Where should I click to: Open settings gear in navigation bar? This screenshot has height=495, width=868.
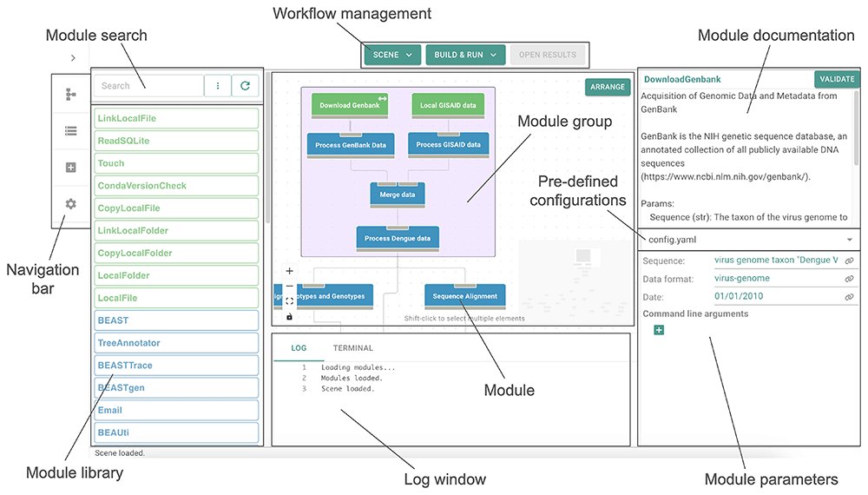pyautogui.click(x=71, y=204)
